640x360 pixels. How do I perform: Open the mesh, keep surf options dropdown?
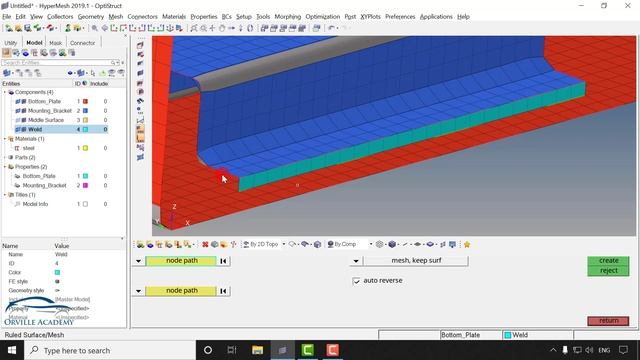(x=356, y=261)
